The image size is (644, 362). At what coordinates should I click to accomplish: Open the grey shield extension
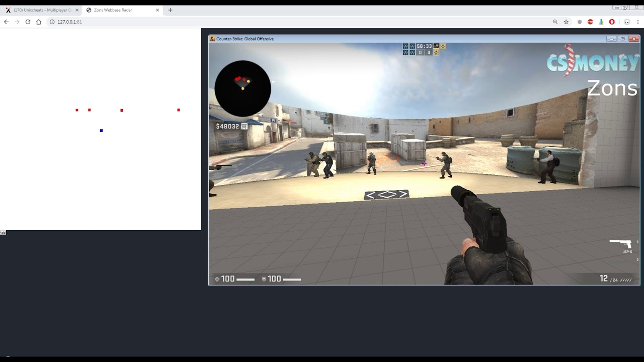click(x=580, y=22)
